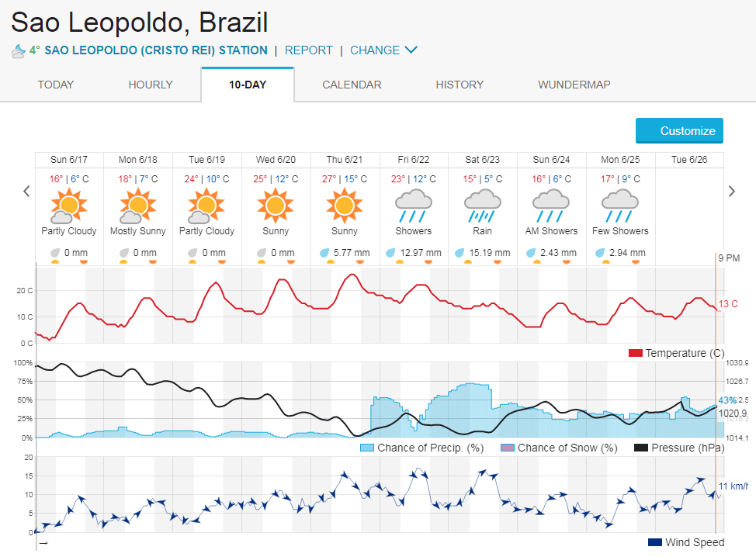Open the WUNDERMAP tab
The width and height of the screenshot is (756, 557).
click(x=574, y=85)
